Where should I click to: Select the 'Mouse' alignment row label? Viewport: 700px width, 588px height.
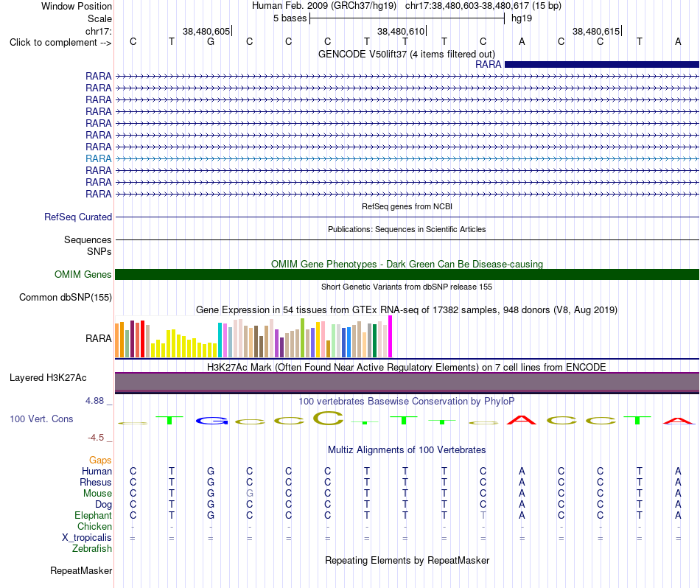(x=97, y=494)
